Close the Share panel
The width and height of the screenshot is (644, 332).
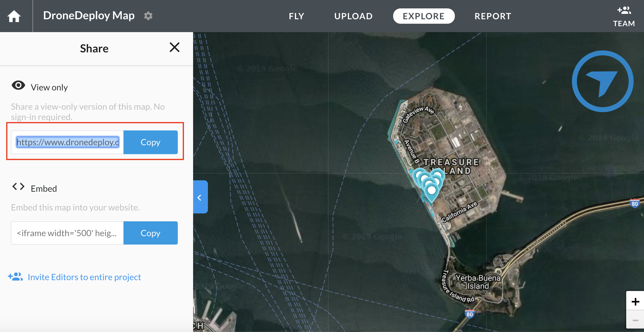[x=174, y=47]
